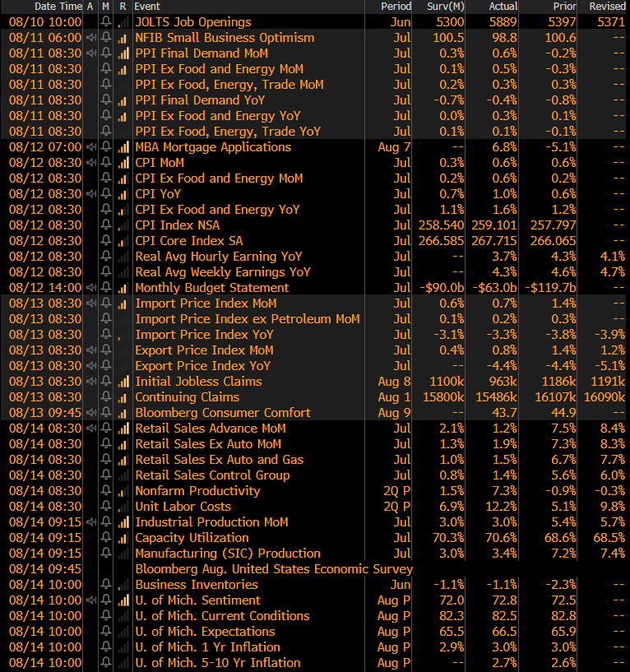The width and height of the screenshot is (630, 672).
Task: Click relevance bars icon for MBA Mortgage Applications
Action: pyautogui.click(x=123, y=147)
